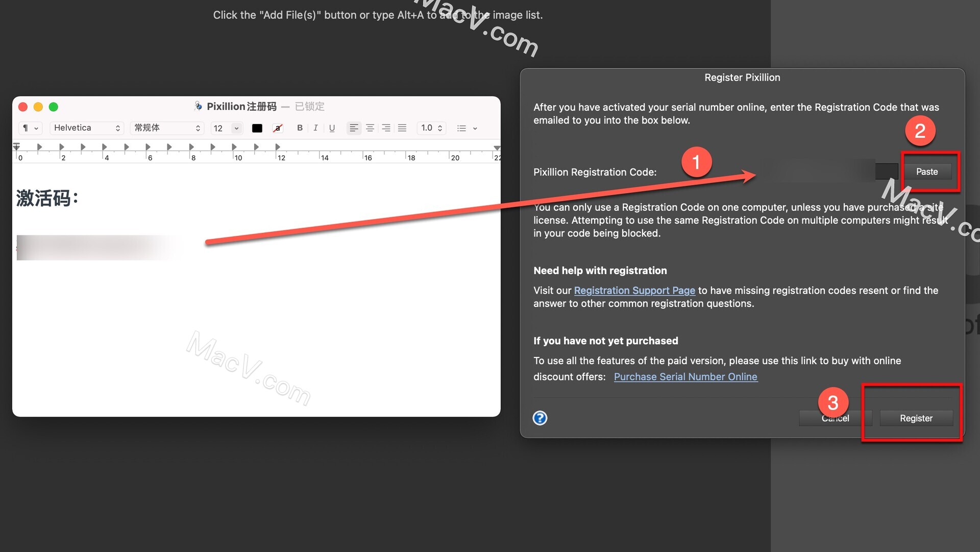Click the Paste button
The width and height of the screenshot is (980, 552).
926,172
